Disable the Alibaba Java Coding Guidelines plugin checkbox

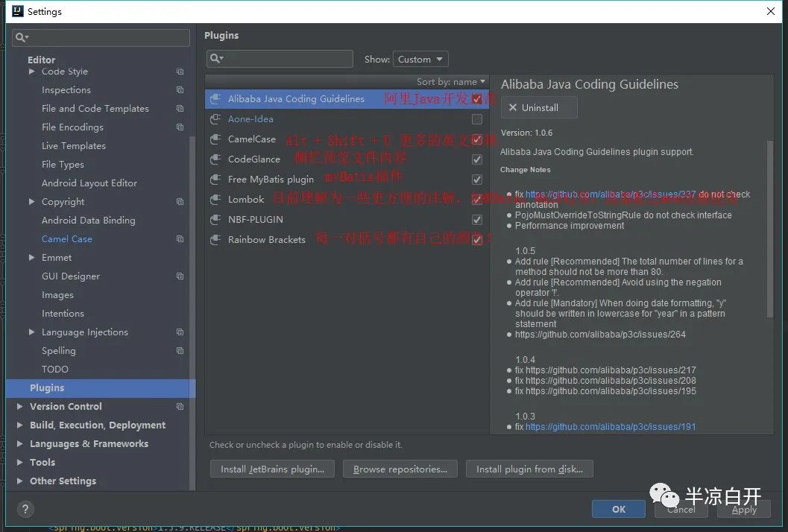pos(477,99)
